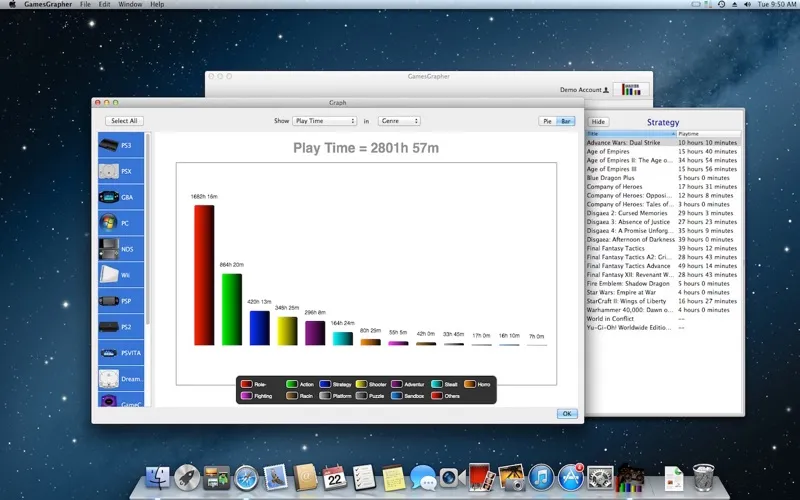
Task: Open Finder from the dock
Action: tap(158, 478)
